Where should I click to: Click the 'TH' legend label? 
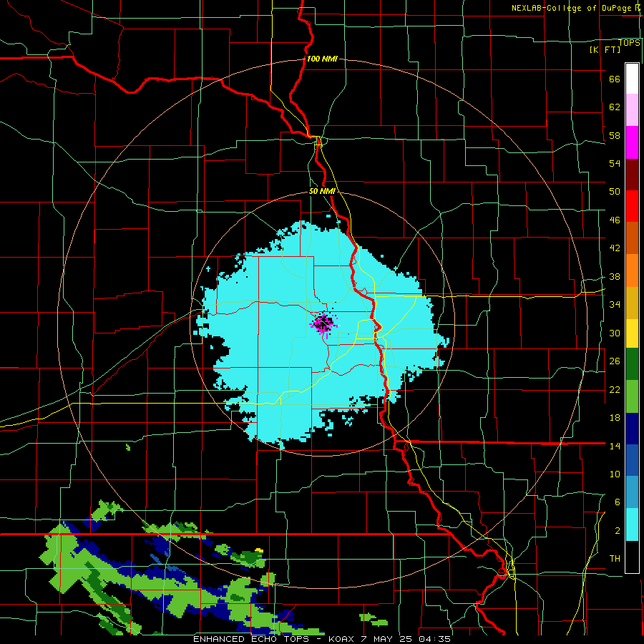point(615,558)
